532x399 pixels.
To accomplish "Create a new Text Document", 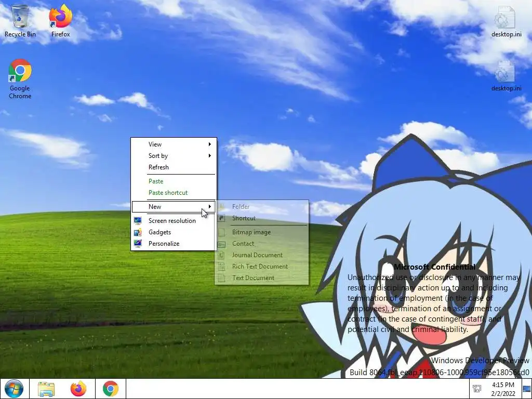I will [x=262, y=277].
